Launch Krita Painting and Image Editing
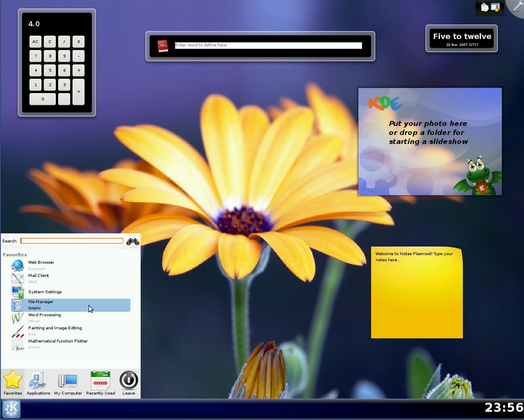524x420 pixels. click(x=55, y=331)
